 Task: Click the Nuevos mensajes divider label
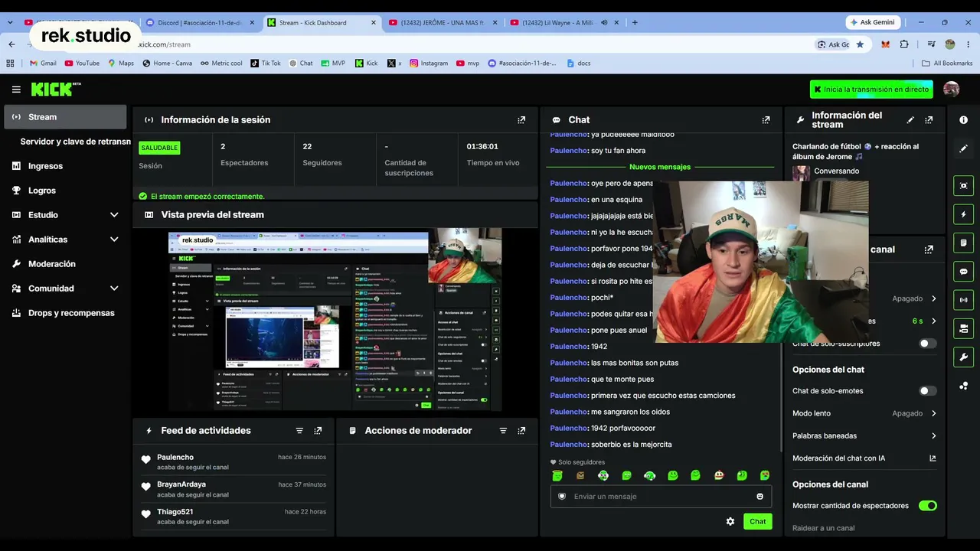pos(660,167)
